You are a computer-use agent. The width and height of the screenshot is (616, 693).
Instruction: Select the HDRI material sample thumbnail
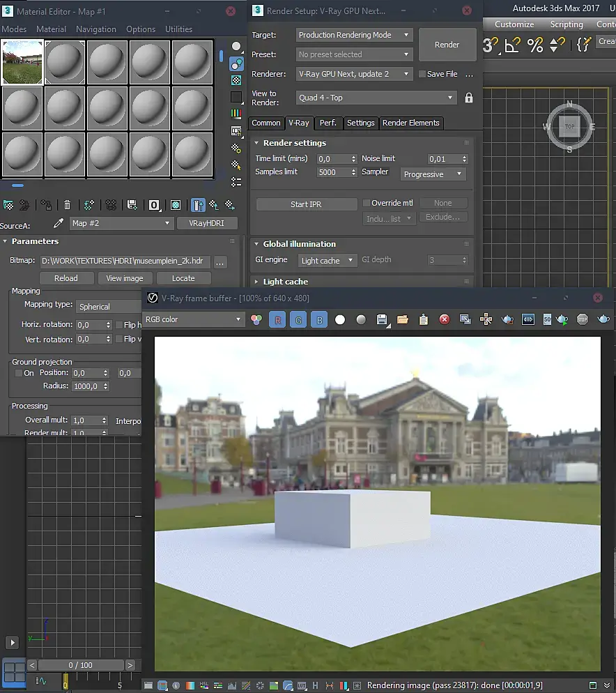[22, 62]
